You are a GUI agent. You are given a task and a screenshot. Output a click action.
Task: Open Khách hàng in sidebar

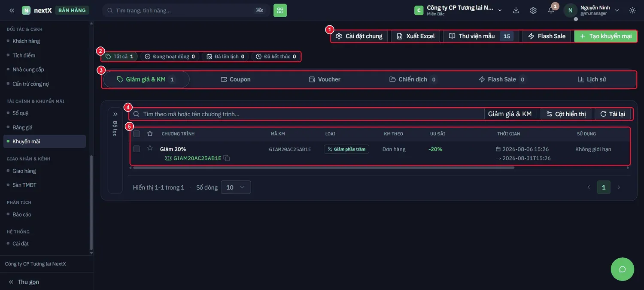[26, 41]
